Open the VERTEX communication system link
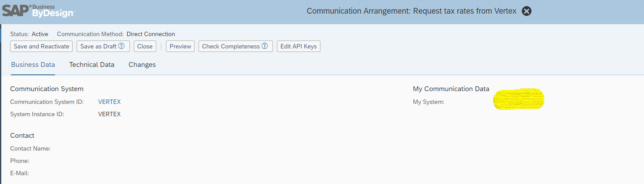Image resolution: width=644 pixels, height=184 pixels. [x=109, y=102]
